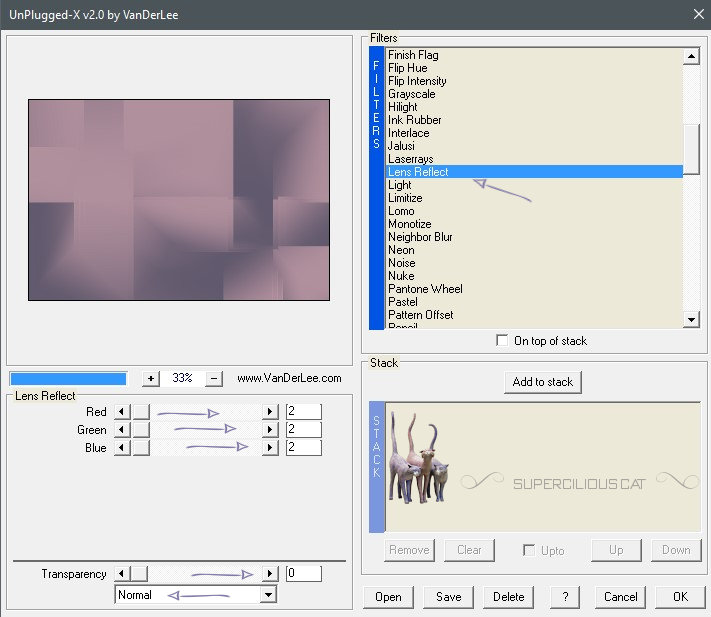Open help with question mark button
This screenshot has height=617, width=711.
tap(565, 597)
